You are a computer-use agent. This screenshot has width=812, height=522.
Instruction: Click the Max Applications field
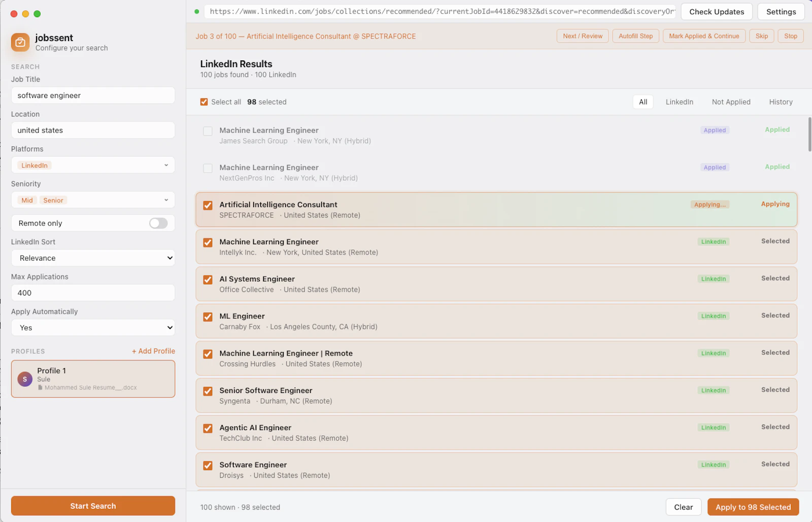[93, 292]
